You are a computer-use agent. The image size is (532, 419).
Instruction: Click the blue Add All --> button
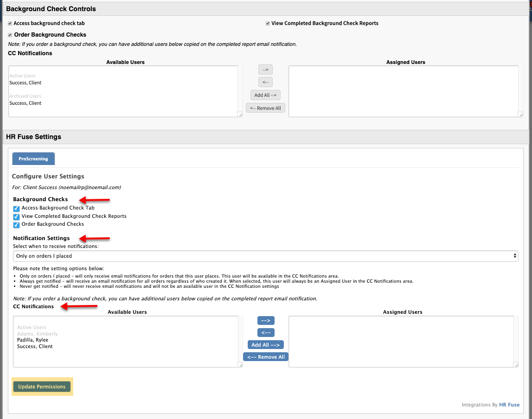(x=265, y=344)
